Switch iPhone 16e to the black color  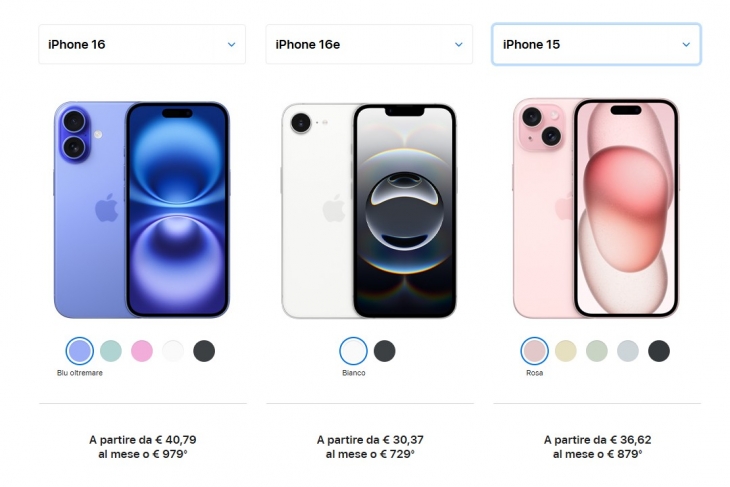point(385,351)
